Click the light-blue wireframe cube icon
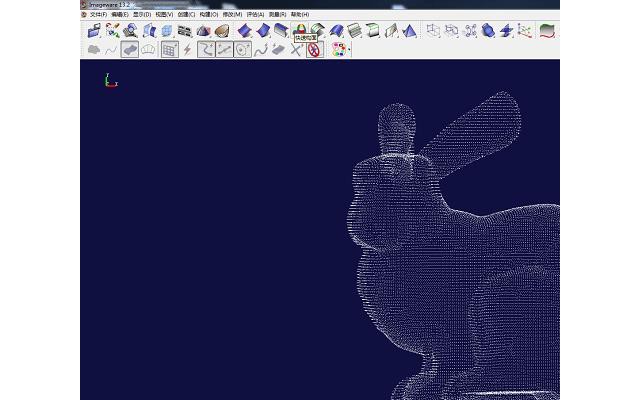The width and height of the screenshot is (640, 400). point(167,31)
